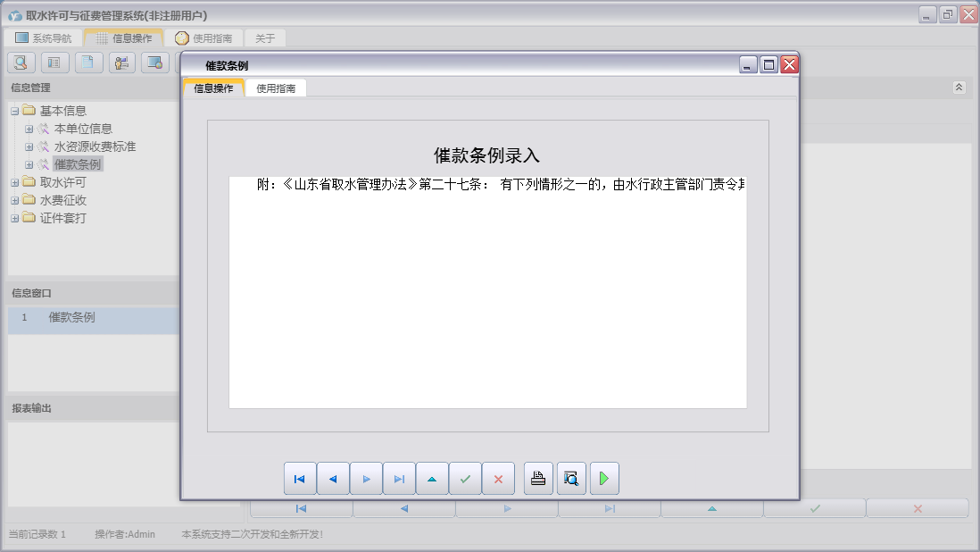Click the edit record up-triangle in the dialog

tap(432, 479)
